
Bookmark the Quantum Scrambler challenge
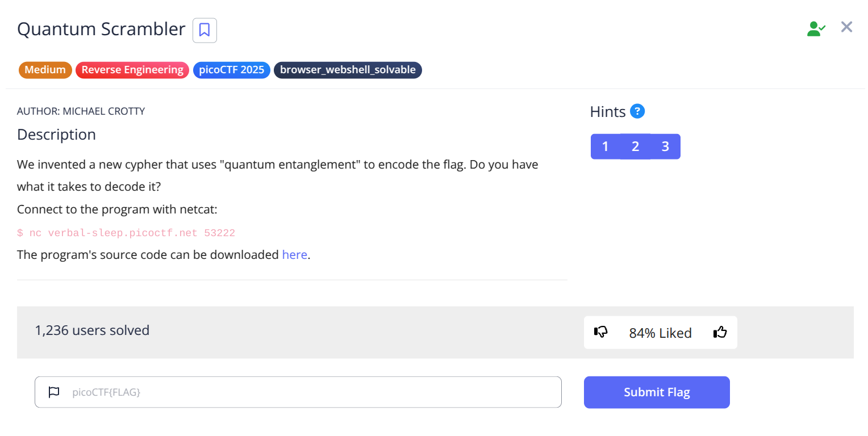point(205,30)
